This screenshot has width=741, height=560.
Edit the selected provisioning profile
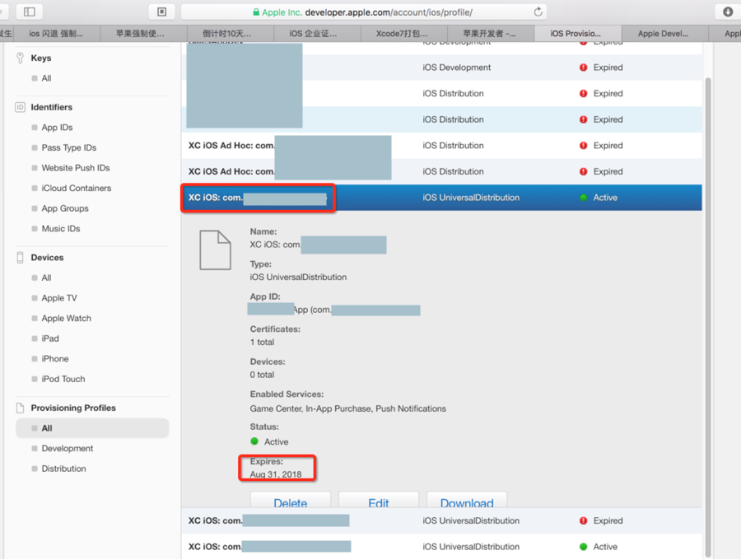(379, 501)
